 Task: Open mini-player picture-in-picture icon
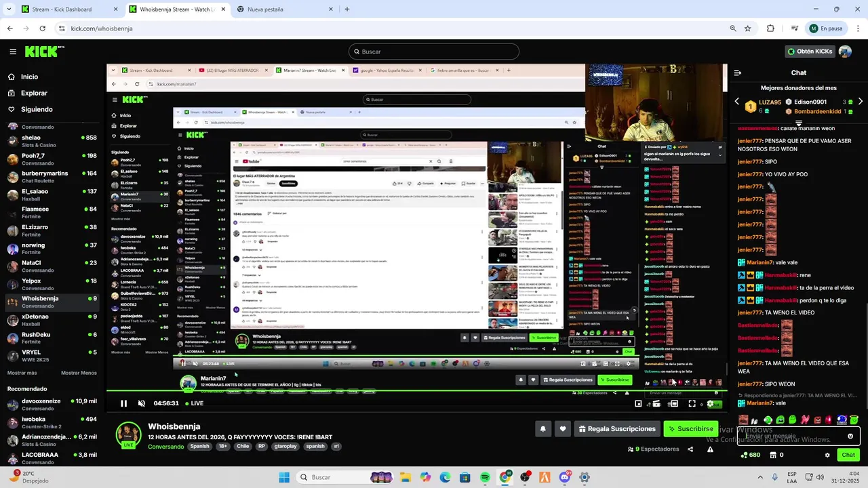[638, 403]
